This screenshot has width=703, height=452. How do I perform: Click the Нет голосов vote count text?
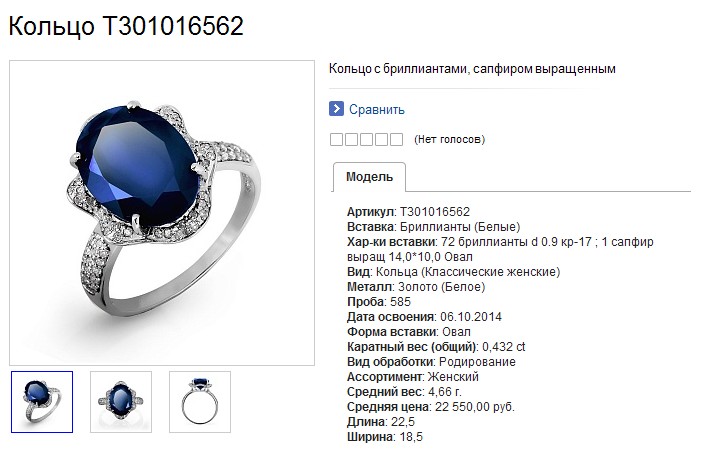[449, 139]
